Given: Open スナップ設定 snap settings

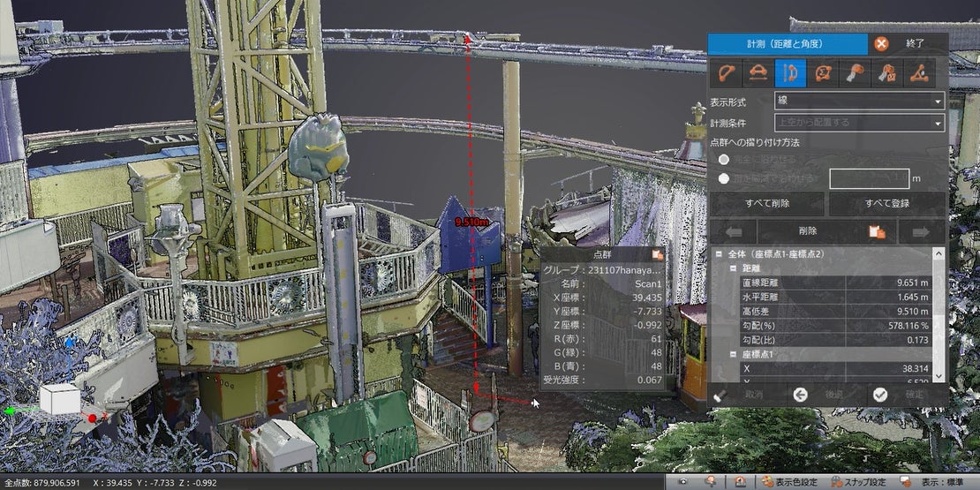Looking at the screenshot, I should click(x=859, y=482).
